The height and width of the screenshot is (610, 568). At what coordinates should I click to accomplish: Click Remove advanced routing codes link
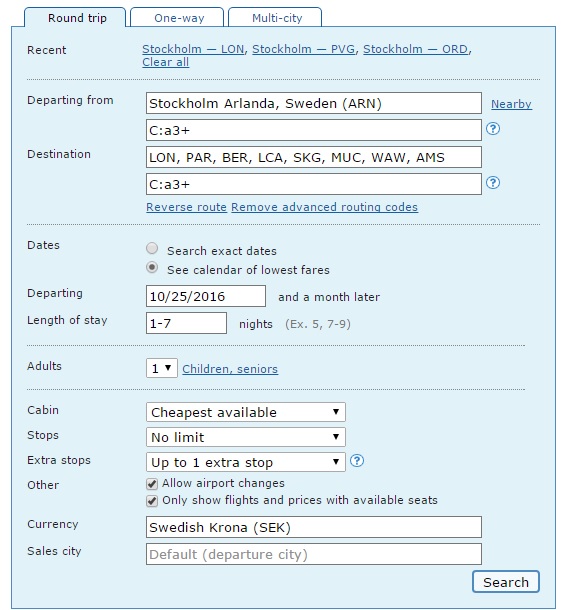click(324, 207)
